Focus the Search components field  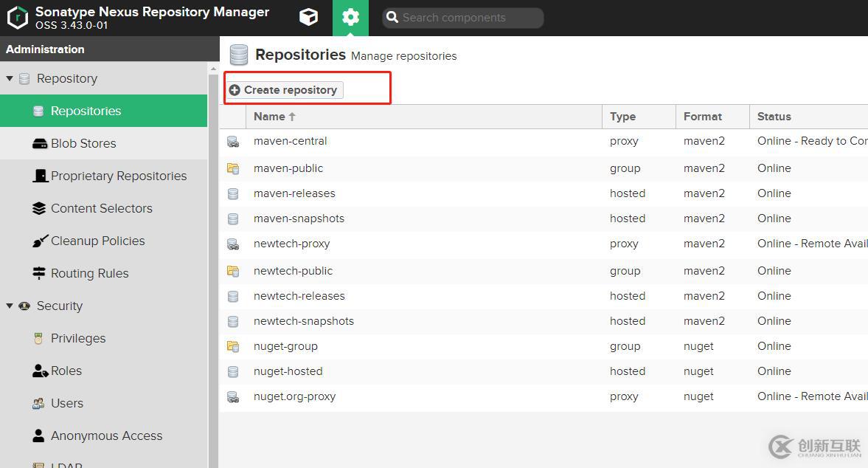463,18
